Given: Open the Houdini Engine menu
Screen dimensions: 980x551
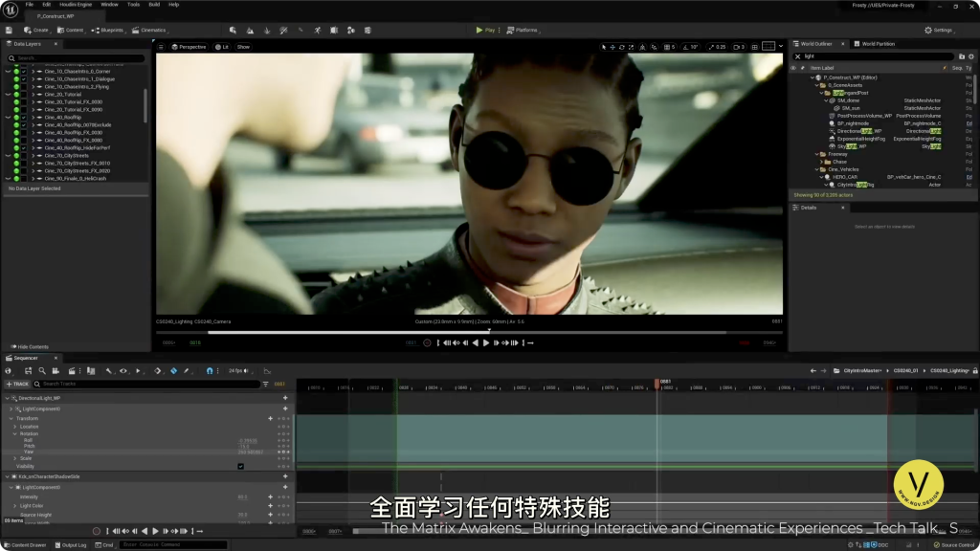Looking at the screenshot, I should coord(76,5).
